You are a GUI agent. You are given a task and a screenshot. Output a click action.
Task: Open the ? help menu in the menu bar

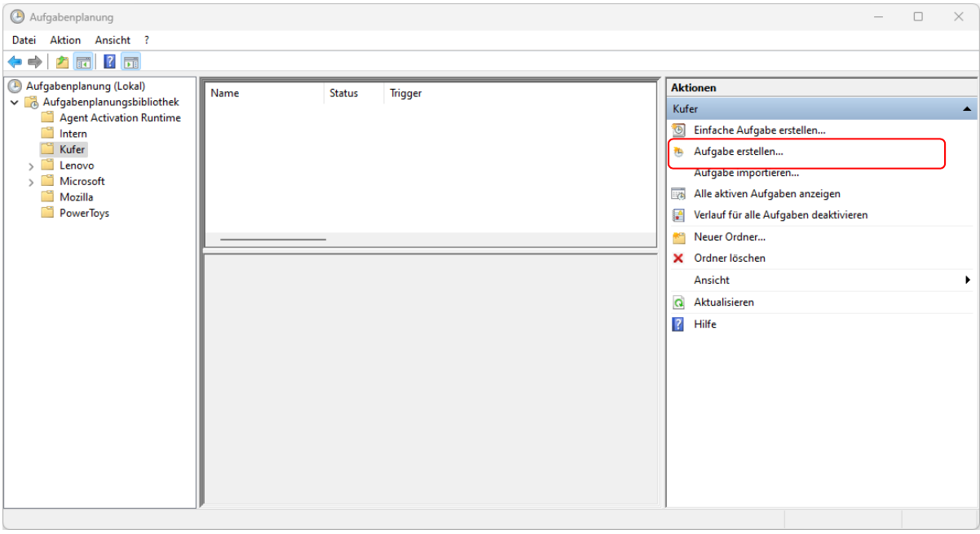(x=147, y=40)
